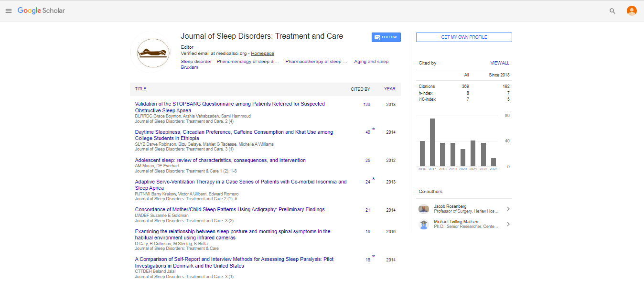Click the asterisk beside 24 citations
This screenshot has width=644, height=281.
coord(374,180)
